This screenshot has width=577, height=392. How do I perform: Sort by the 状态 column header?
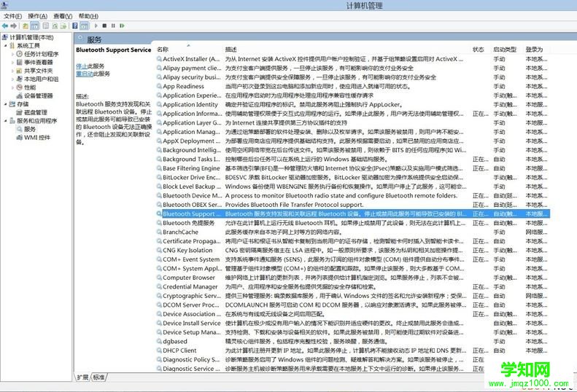click(x=478, y=50)
